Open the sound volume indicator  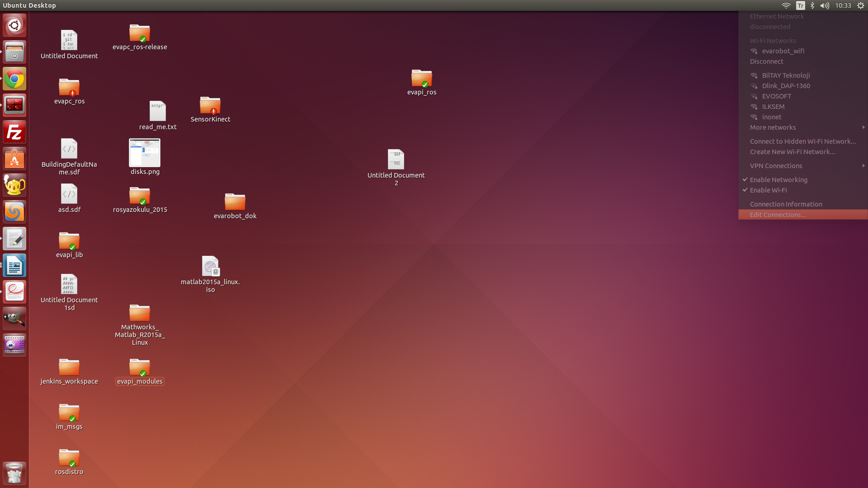tap(825, 5)
